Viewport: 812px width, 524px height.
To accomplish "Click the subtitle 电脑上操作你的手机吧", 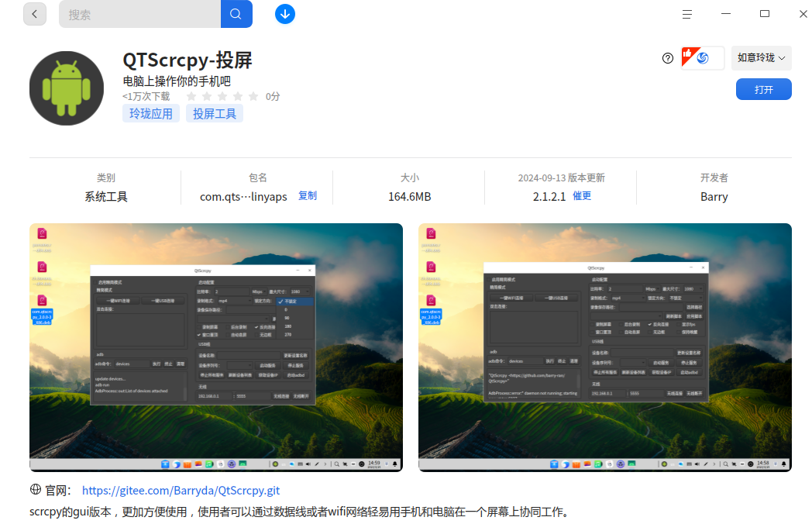I will (x=177, y=81).
